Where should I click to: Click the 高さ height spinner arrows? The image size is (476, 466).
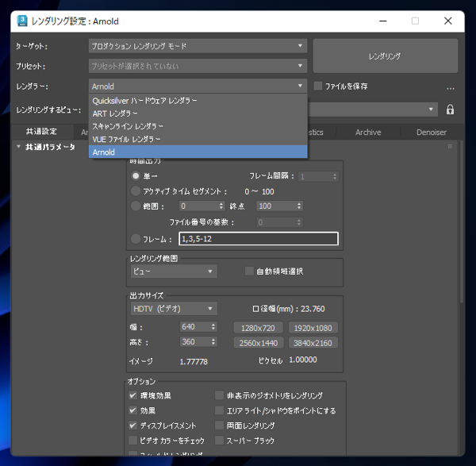click(213, 341)
